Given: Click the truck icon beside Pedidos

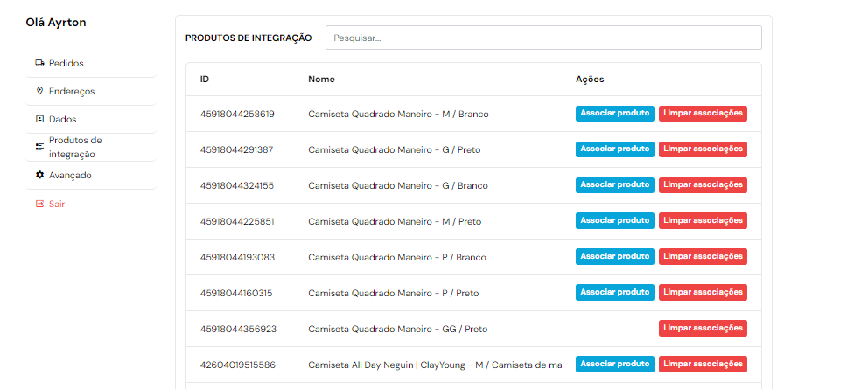Looking at the screenshot, I should click(40, 63).
